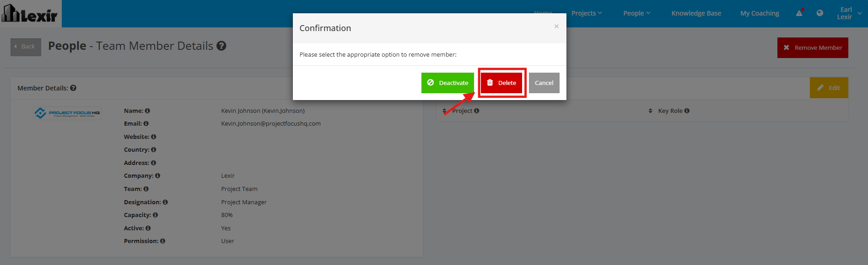This screenshot has height=265, width=868.
Task: Click info icon beside Email label
Action: pos(146,124)
